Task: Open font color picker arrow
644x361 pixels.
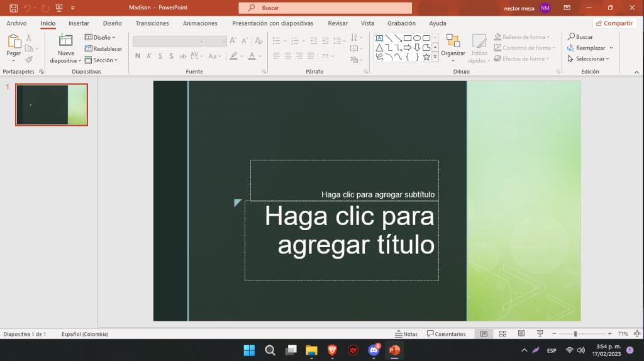Action: tap(260, 56)
